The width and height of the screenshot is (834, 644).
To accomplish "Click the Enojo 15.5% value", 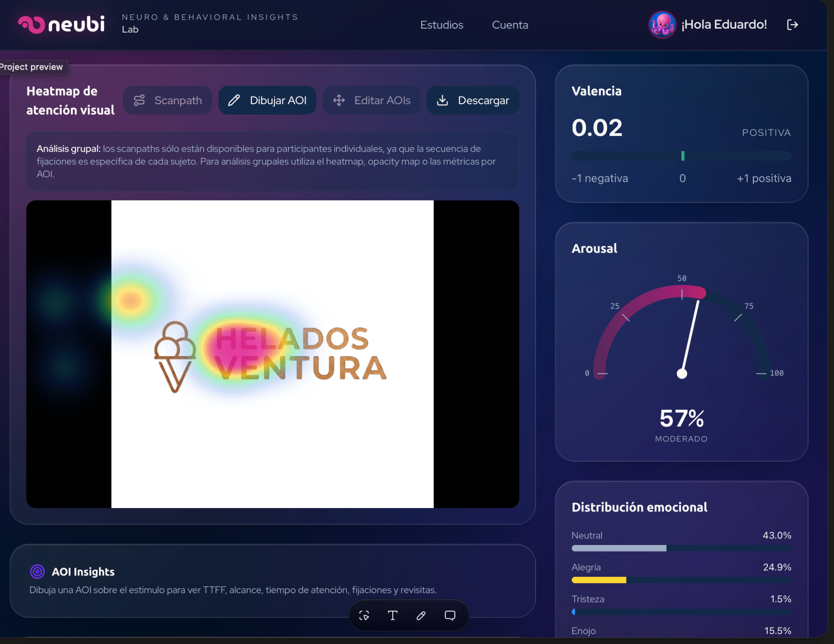I will pyautogui.click(x=778, y=631).
